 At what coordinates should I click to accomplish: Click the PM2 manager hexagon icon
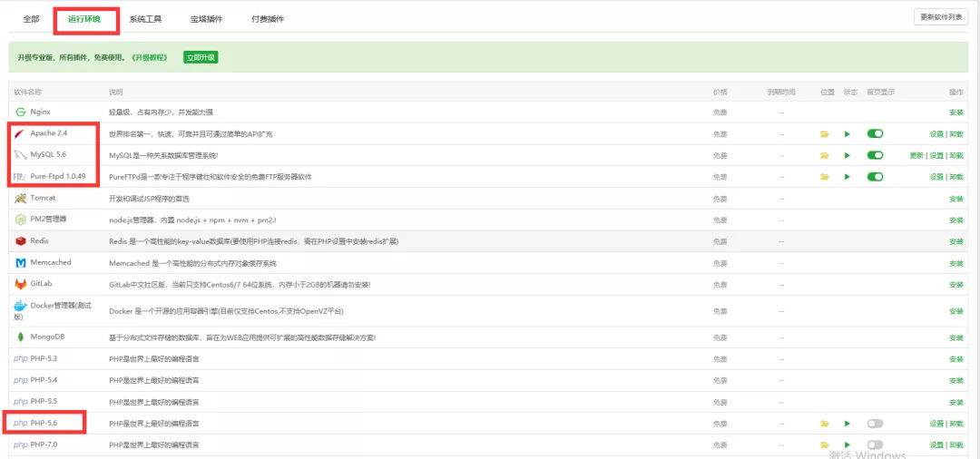tap(20, 220)
